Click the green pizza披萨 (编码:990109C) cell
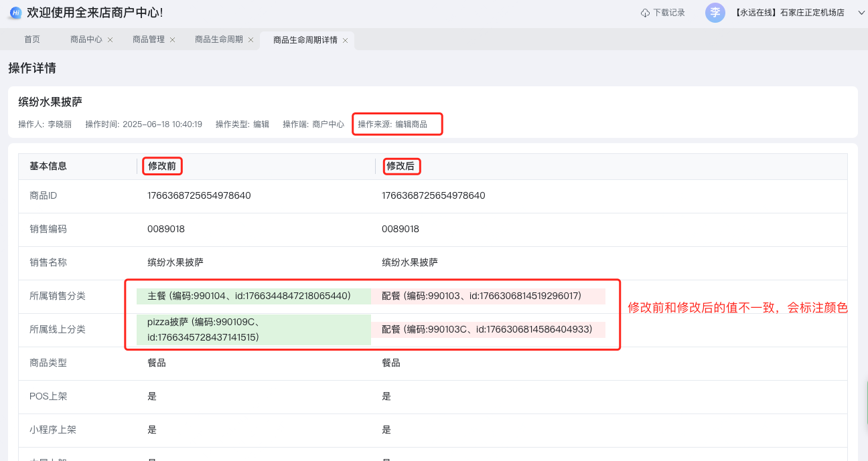The height and width of the screenshot is (461, 868). click(x=254, y=330)
